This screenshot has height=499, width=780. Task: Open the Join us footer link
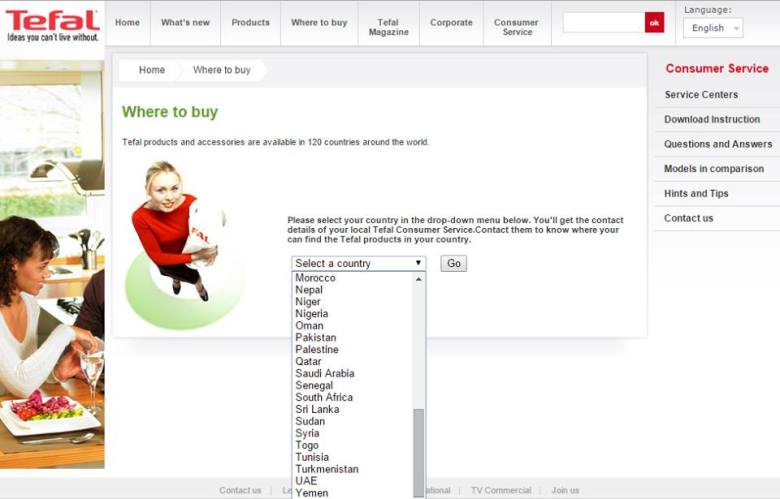click(565, 491)
